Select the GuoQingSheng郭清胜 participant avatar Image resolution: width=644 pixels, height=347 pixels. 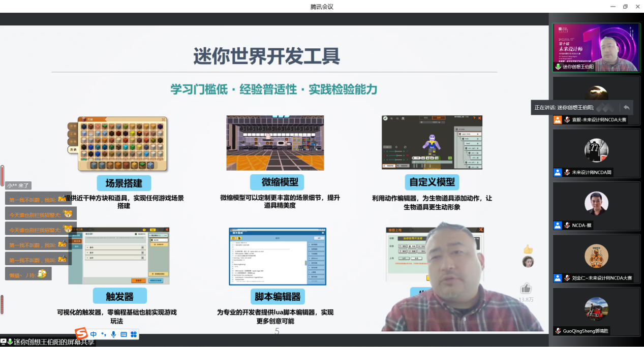pyautogui.click(x=596, y=309)
